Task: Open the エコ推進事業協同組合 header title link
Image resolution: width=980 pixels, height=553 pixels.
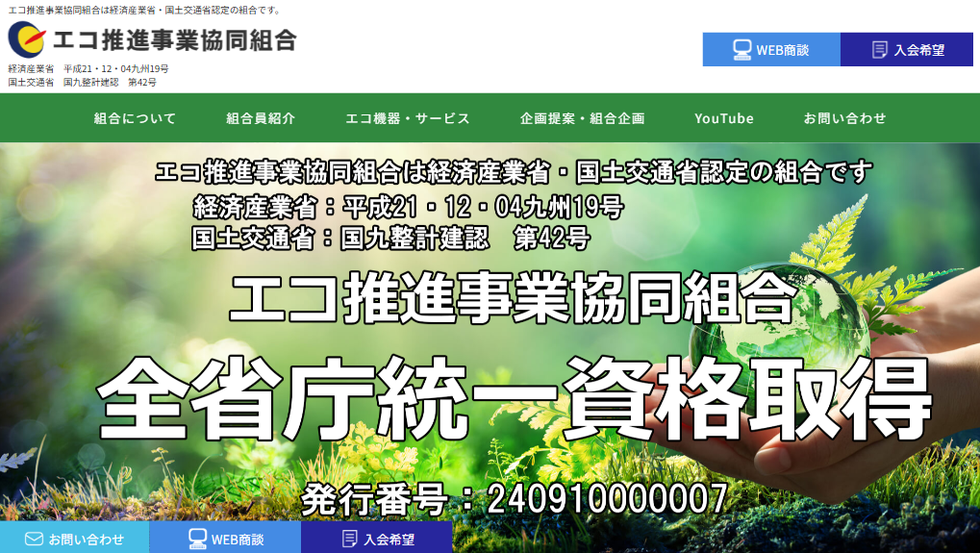Action: (174, 40)
